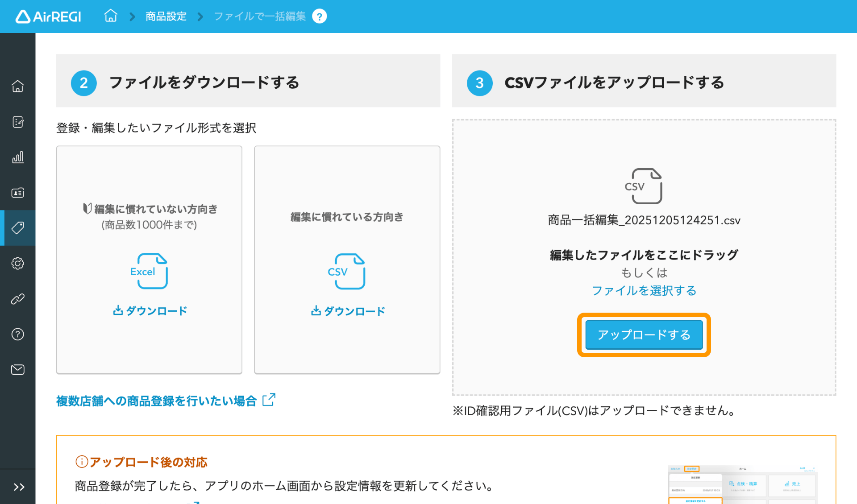
Task: Open the linked services chain icon
Action: click(17, 299)
